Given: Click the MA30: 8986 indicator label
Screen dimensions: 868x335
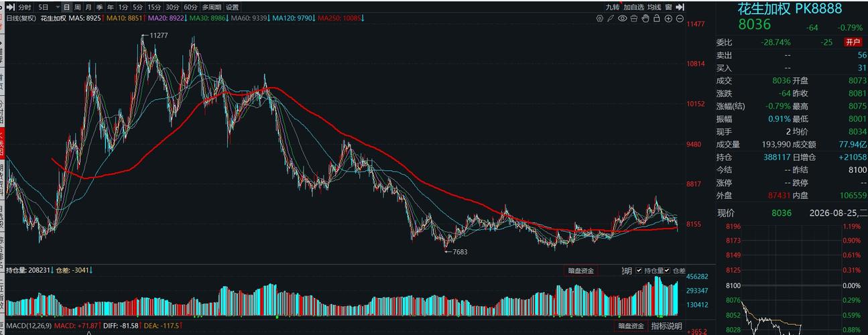Looking at the screenshot, I should 208,19.
